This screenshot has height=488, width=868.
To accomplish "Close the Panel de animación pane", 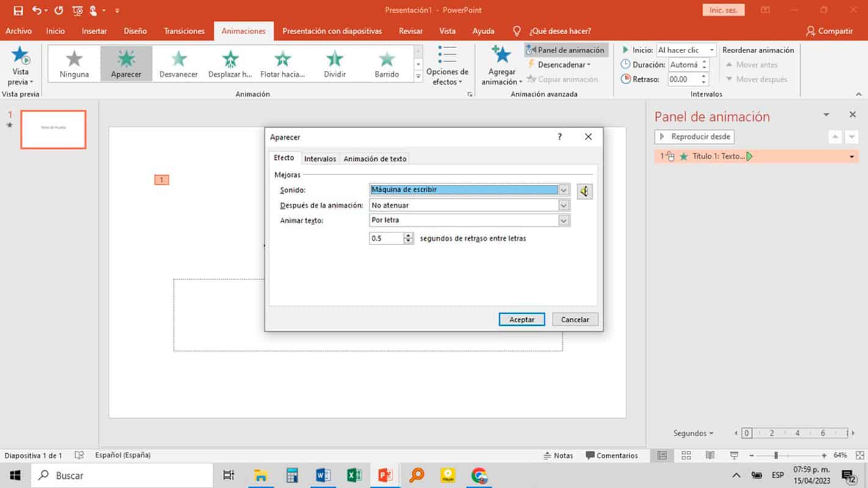I will point(853,115).
